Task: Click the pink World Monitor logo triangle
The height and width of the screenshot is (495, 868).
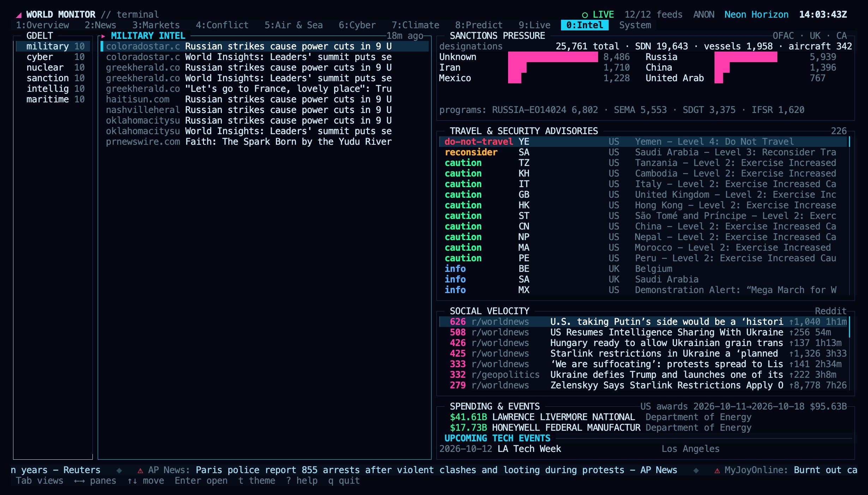Action: tap(19, 15)
